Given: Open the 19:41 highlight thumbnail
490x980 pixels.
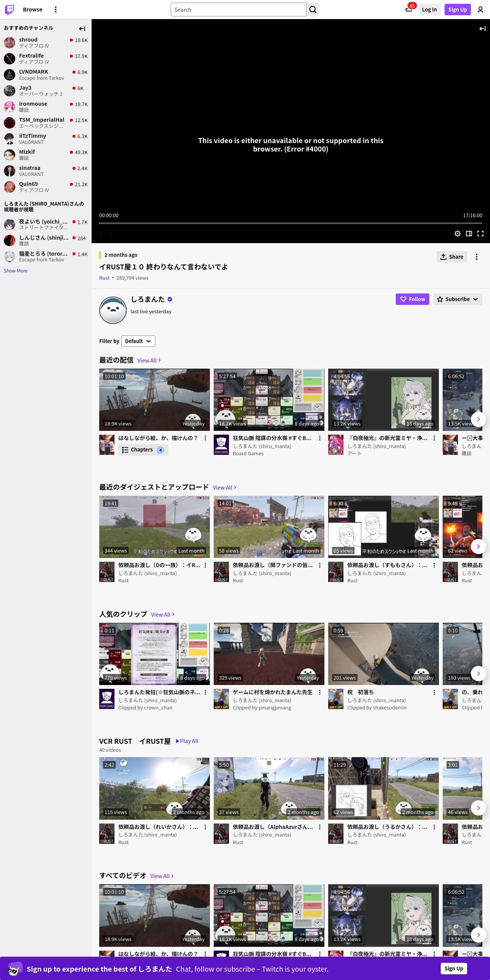Looking at the screenshot, I should pos(155,527).
